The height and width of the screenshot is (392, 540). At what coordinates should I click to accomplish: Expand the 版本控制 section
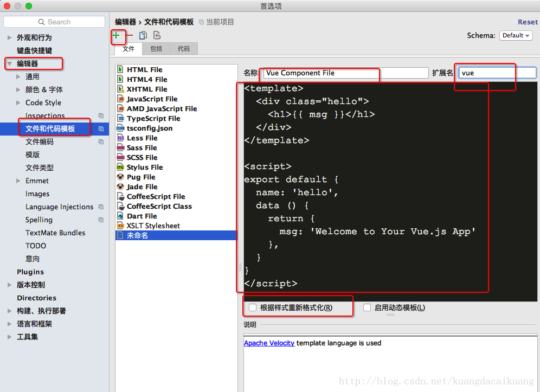[10, 285]
